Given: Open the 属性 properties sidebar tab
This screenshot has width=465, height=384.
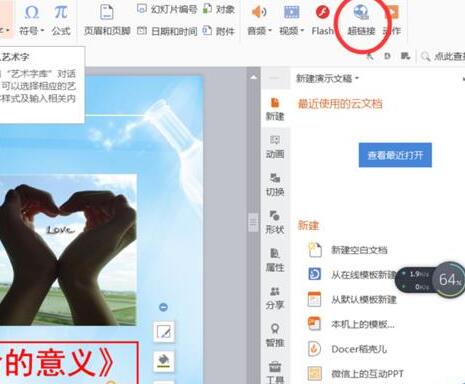Looking at the screenshot, I should pos(275,260).
